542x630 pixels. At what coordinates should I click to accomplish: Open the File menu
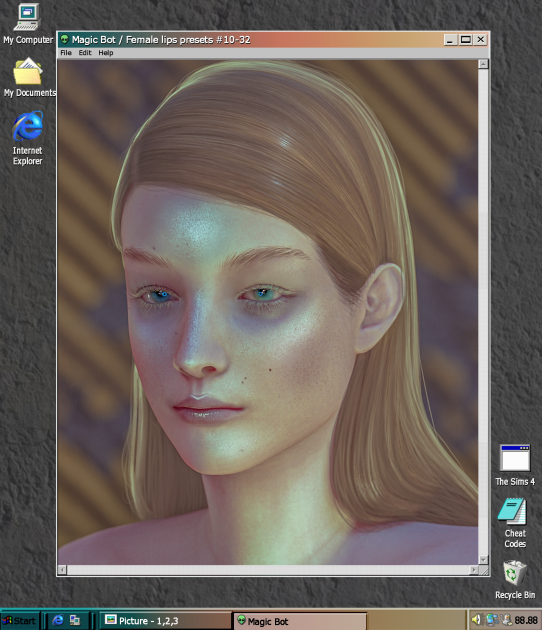tap(66, 53)
